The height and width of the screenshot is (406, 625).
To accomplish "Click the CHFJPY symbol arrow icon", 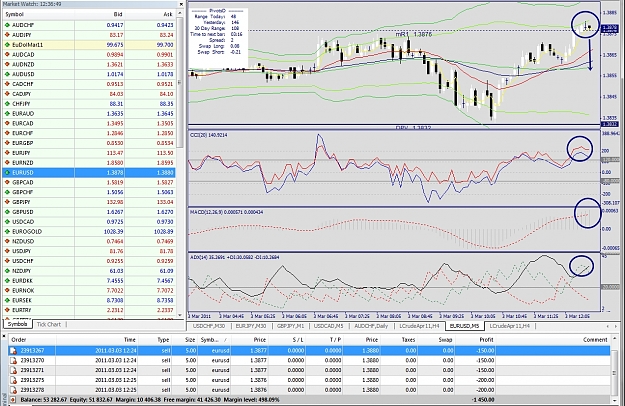I will point(7,104).
